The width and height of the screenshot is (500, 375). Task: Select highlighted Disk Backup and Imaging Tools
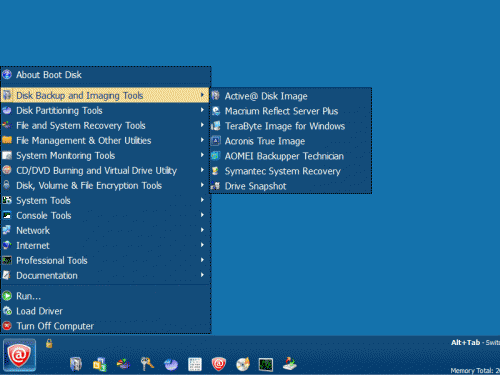click(x=105, y=95)
